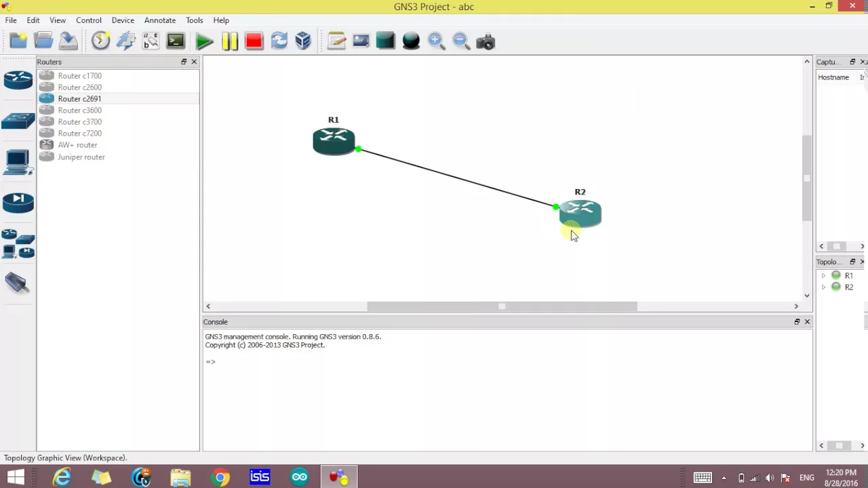Image resolution: width=868 pixels, height=488 pixels.
Task: Browse routers in the device sidebar
Action: [x=18, y=80]
